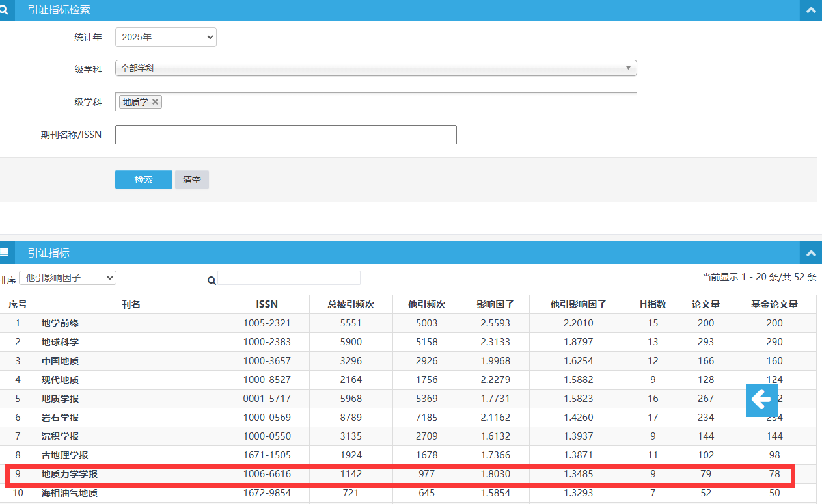
Task: Click total citations value 8789
Action: [x=351, y=418]
